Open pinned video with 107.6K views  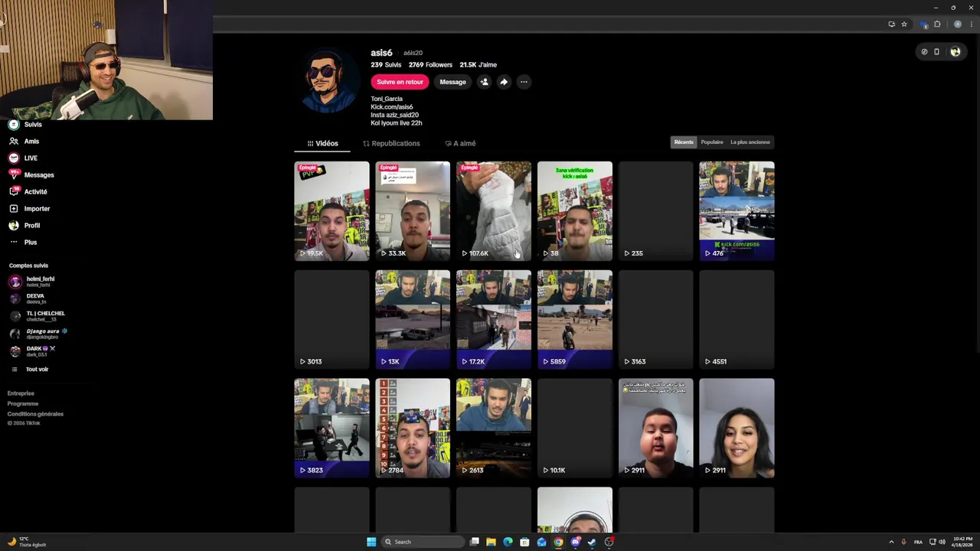tap(494, 211)
